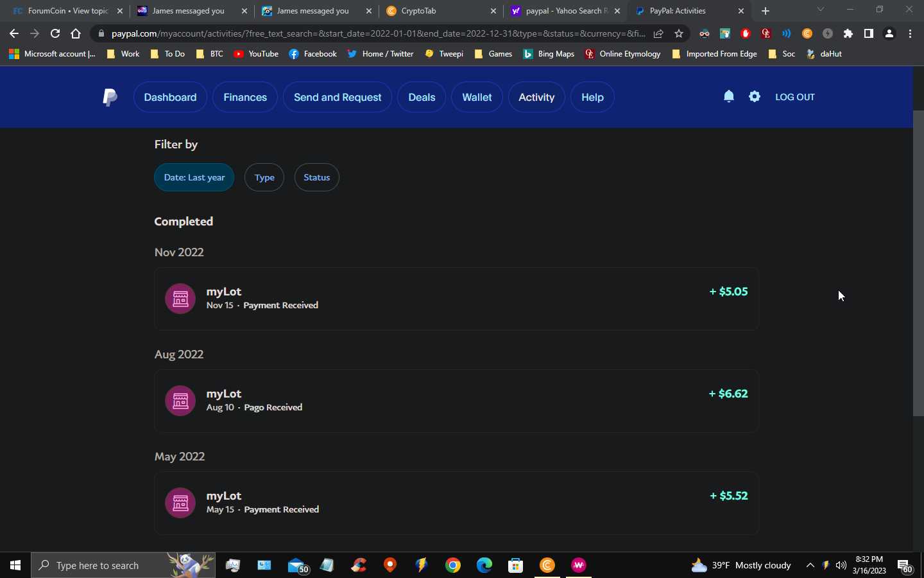
Task: Go back with the browser back arrow
Action: coord(14,33)
